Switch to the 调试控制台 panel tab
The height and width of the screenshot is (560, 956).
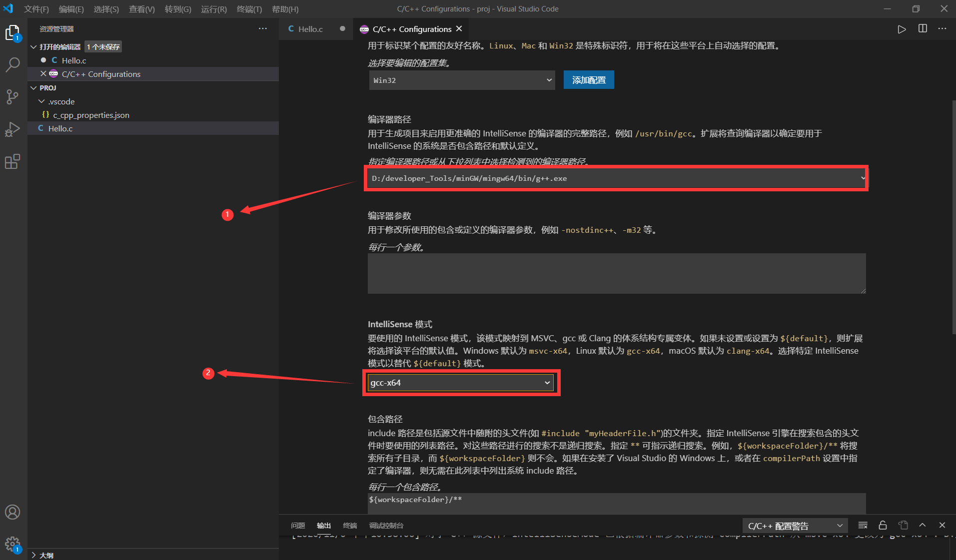click(386, 526)
